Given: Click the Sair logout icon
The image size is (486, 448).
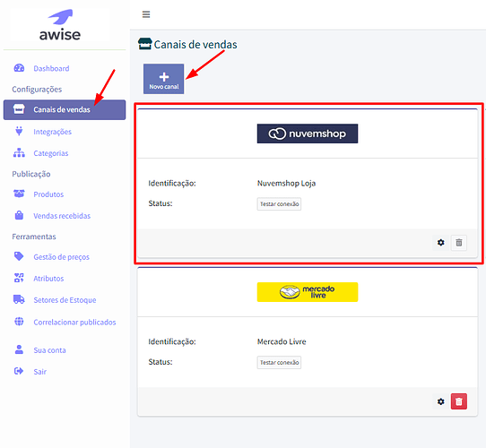Looking at the screenshot, I should click(19, 371).
